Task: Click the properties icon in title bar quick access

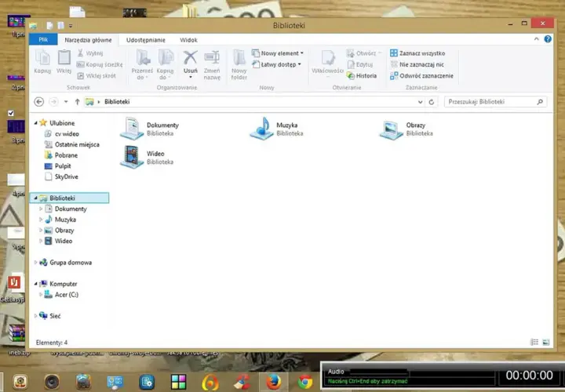Action: coord(49,26)
